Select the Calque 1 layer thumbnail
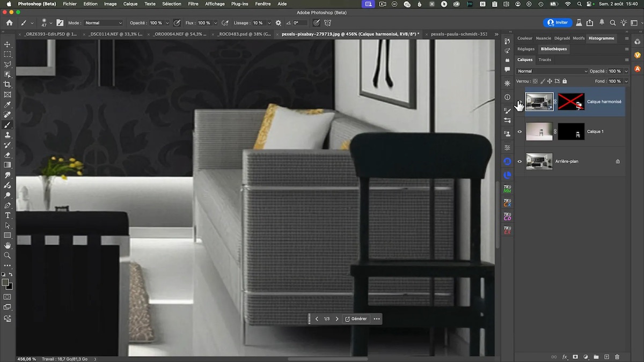The width and height of the screenshot is (644, 362). (539, 131)
